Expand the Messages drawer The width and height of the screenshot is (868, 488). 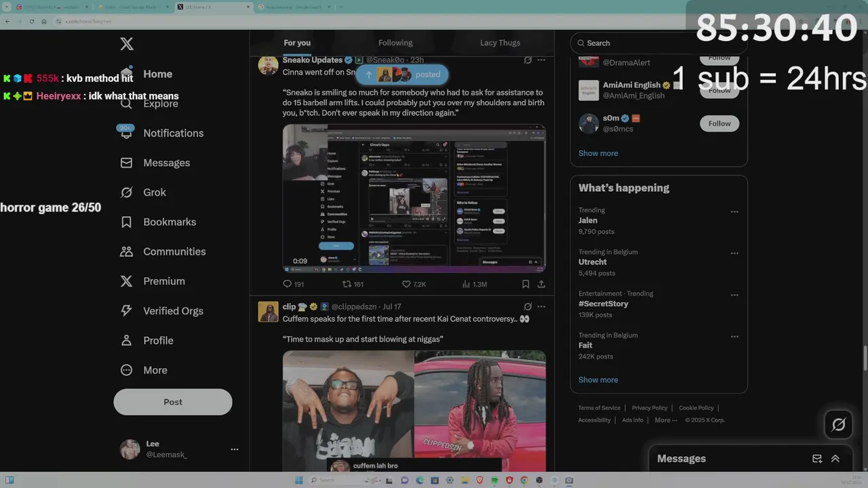coord(835,459)
